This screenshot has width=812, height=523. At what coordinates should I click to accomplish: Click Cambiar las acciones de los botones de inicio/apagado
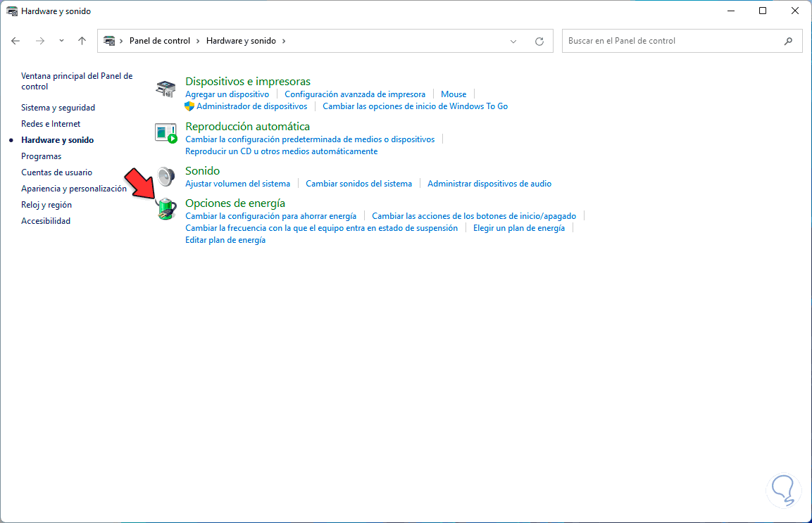click(x=474, y=216)
